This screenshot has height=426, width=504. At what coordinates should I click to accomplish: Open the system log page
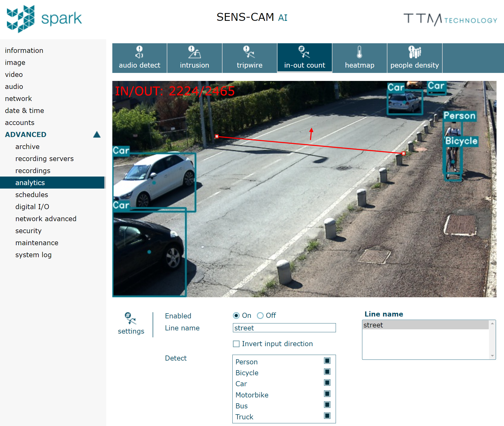tap(33, 255)
